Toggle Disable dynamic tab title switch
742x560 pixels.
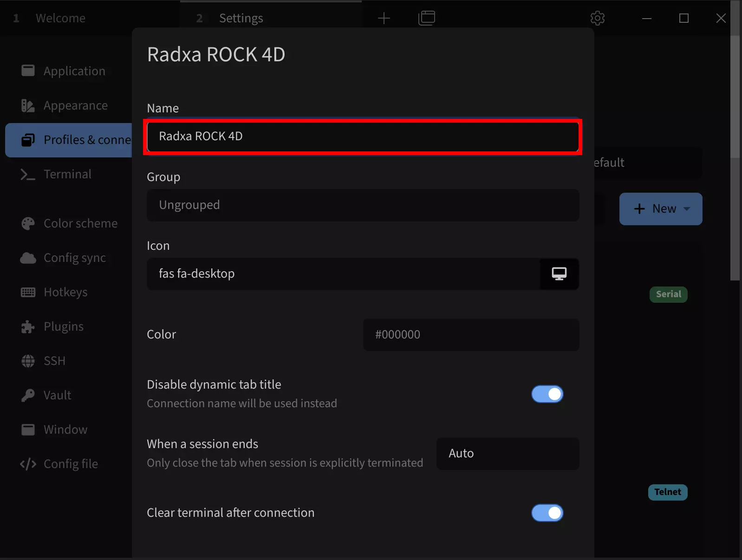coord(547,394)
